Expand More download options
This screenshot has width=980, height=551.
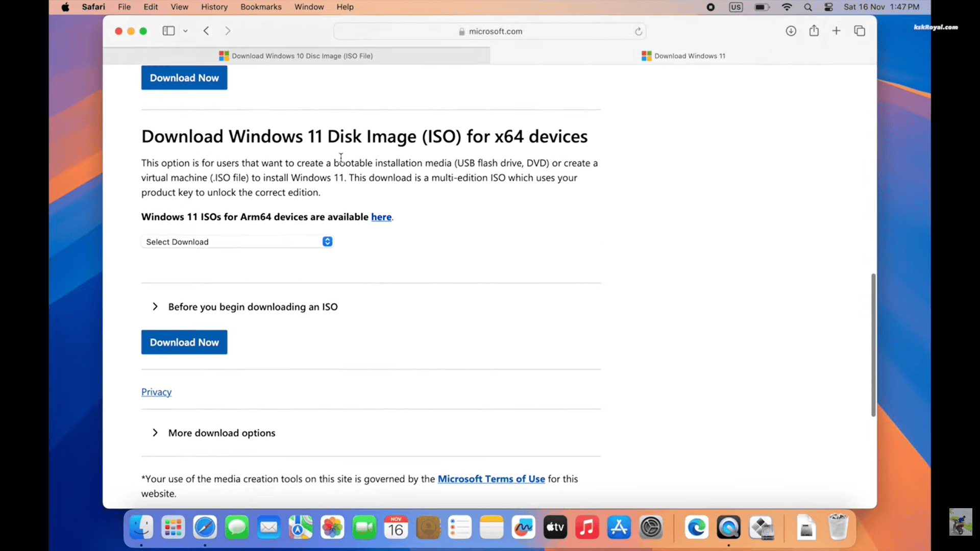[x=214, y=433]
